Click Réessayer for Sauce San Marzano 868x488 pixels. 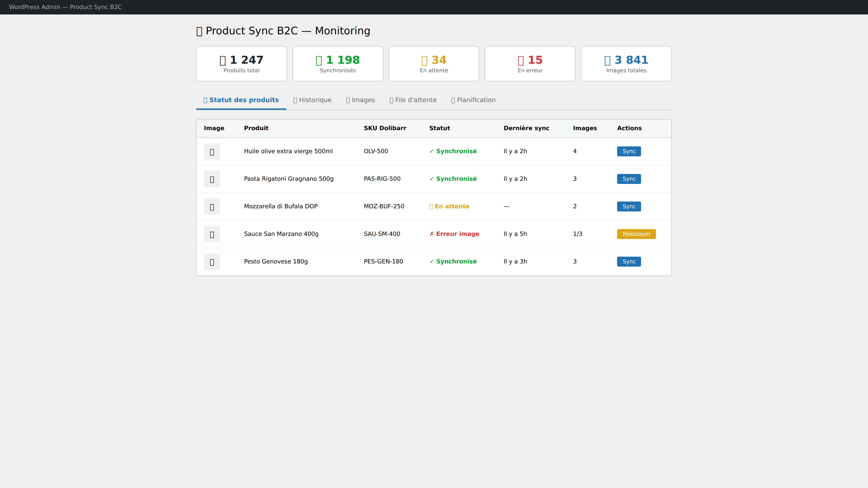636,234
